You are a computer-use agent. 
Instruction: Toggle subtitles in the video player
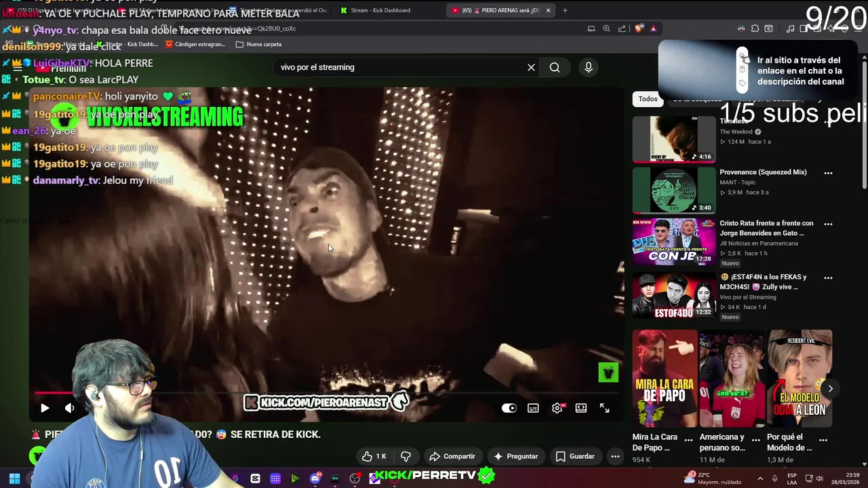(x=533, y=408)
